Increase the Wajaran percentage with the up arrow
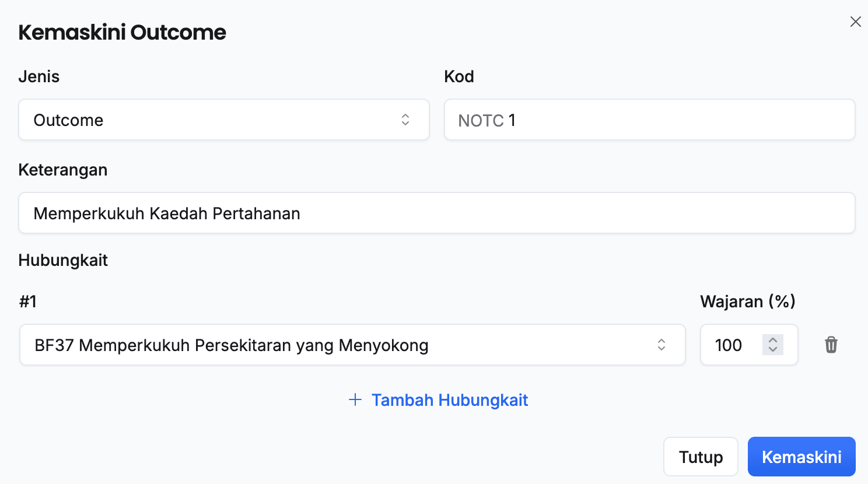Screen dimensions: 868x484 pos(773,340)
